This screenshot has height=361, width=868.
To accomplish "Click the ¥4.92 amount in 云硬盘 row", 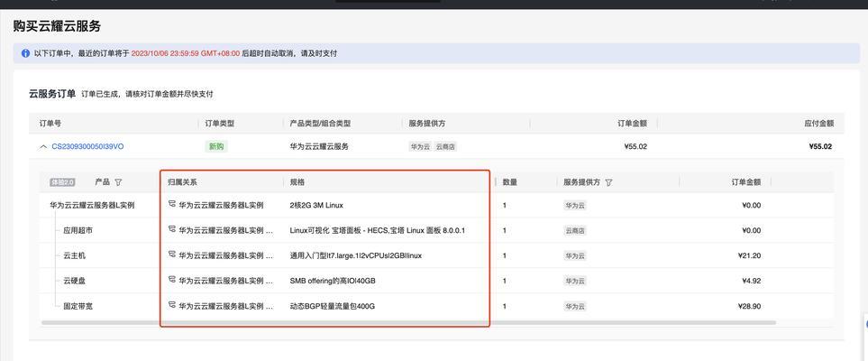I will 751,282.
